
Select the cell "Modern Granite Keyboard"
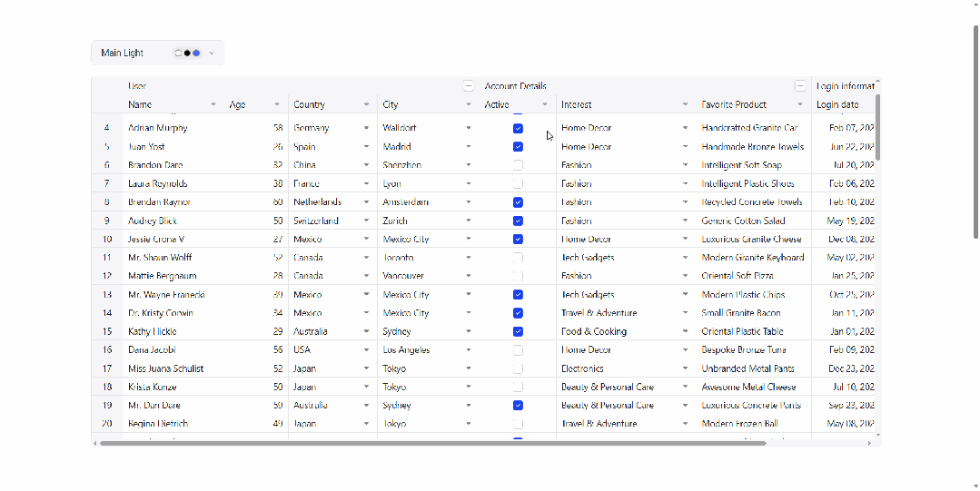coord(754,258)
